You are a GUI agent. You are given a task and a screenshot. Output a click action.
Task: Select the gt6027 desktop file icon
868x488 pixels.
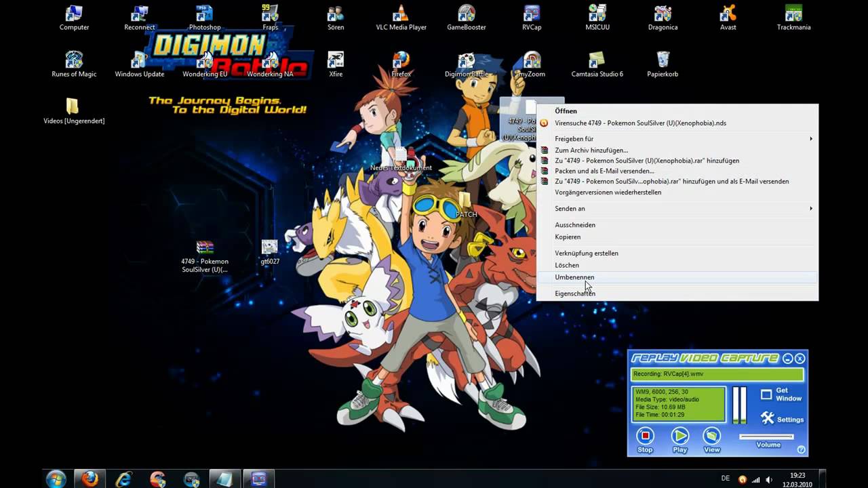pyautogui.click(x=270, y=251)
